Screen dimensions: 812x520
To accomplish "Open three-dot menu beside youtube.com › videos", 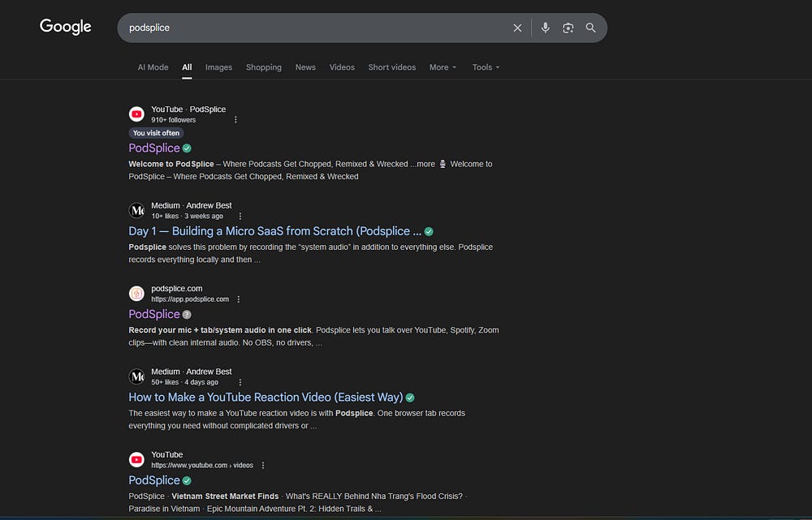I will (263, 466).
